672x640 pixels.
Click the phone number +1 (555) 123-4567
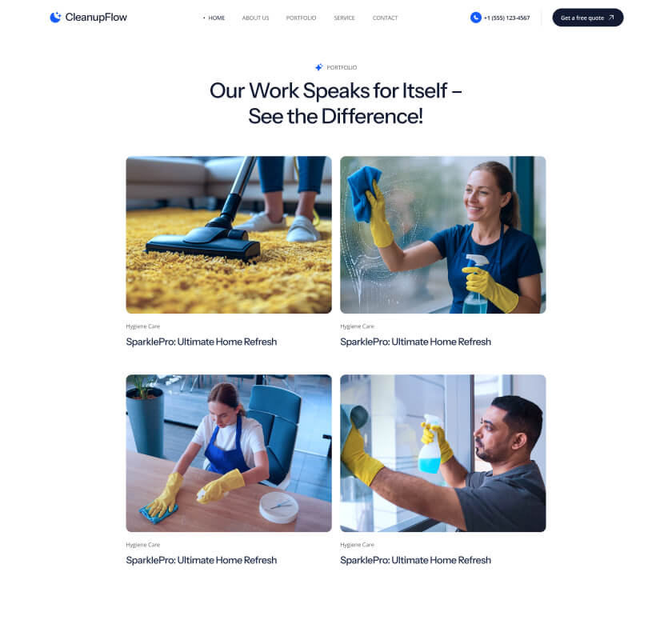click(506, 18)
